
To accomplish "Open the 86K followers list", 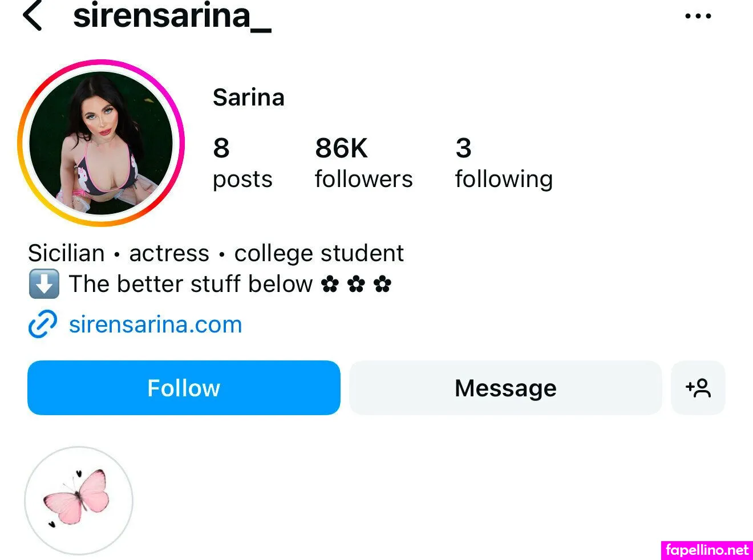I will click(363, 162).
